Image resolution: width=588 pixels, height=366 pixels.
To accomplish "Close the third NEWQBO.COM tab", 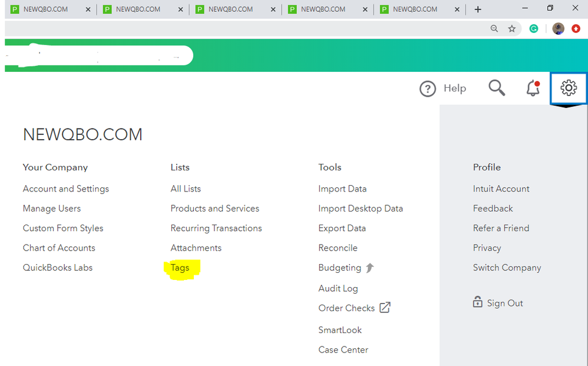I will [273, 9].
